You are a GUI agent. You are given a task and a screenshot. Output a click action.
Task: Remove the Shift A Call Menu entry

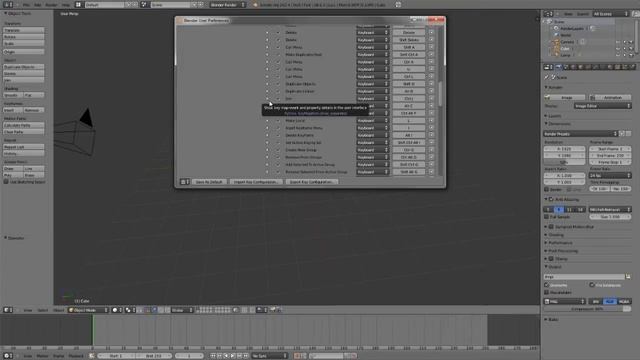[x=431, y=47]
